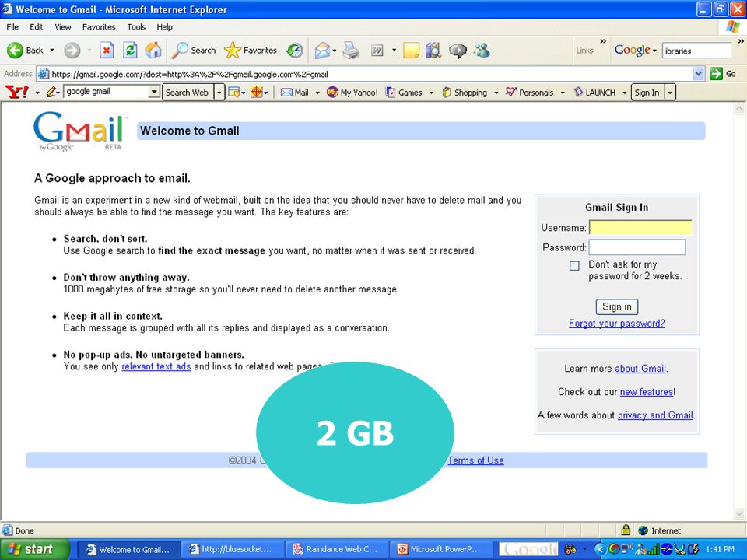Focus the Password input field
Screen dimensions: 747x560
pos(637,247)
